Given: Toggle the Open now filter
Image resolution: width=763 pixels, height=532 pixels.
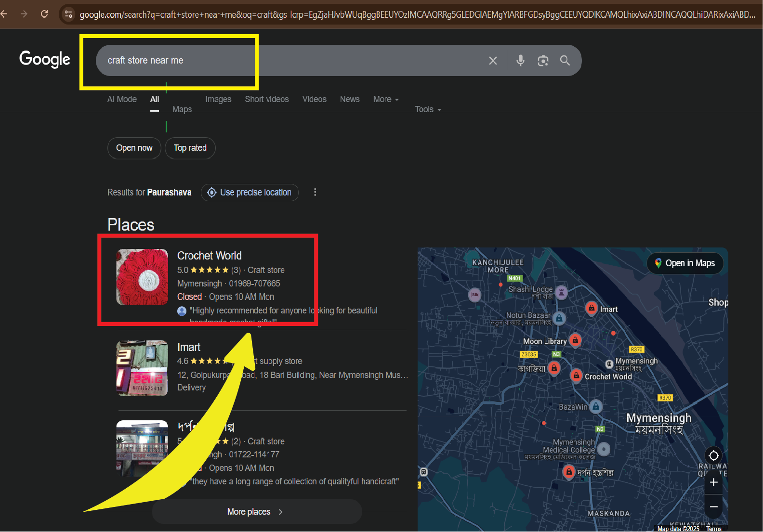Looking at the screenshot, I should (134, 148).
